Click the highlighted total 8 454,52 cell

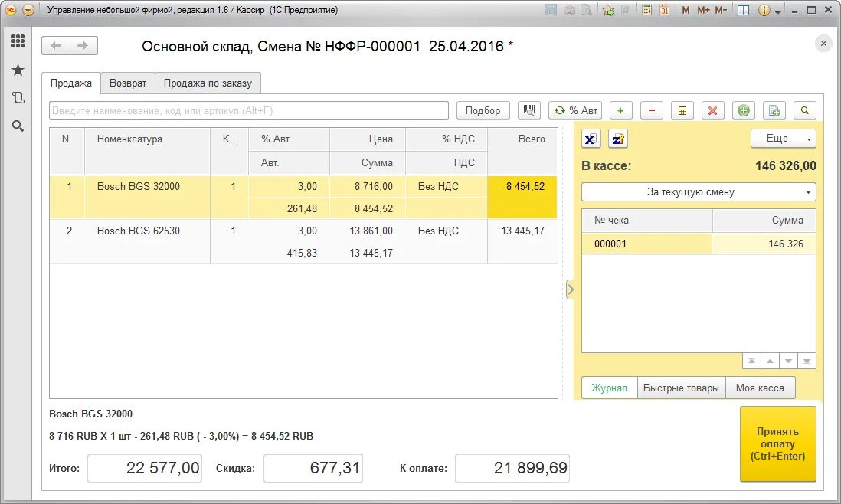(522, 197)
